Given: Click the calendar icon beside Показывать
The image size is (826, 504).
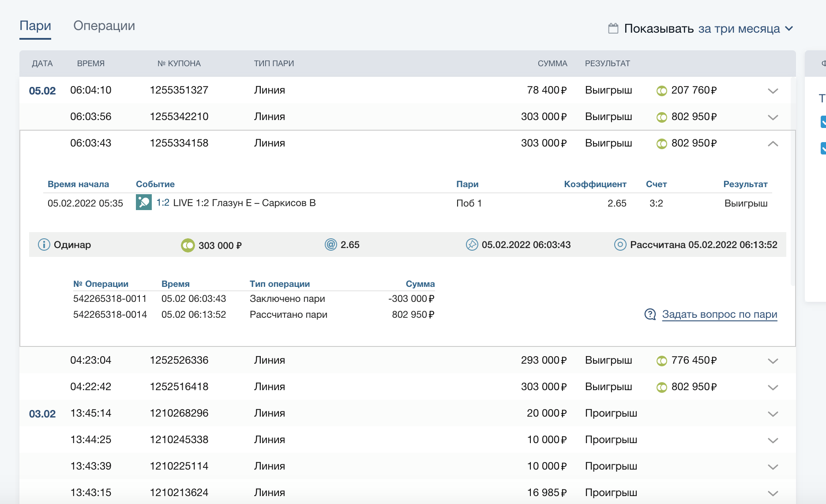Looking at the screenshot, I should tap(613, 29).
